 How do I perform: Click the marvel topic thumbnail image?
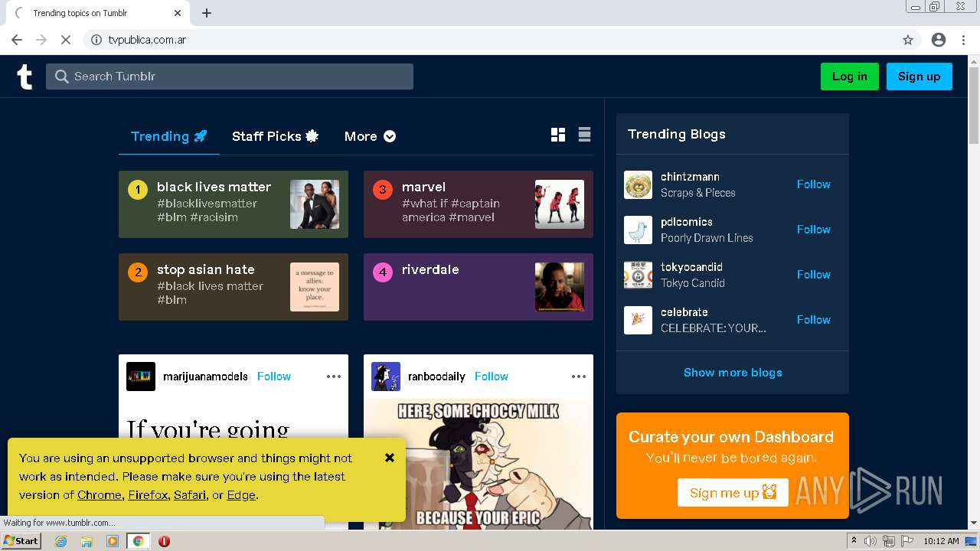[x=560, y=204]
